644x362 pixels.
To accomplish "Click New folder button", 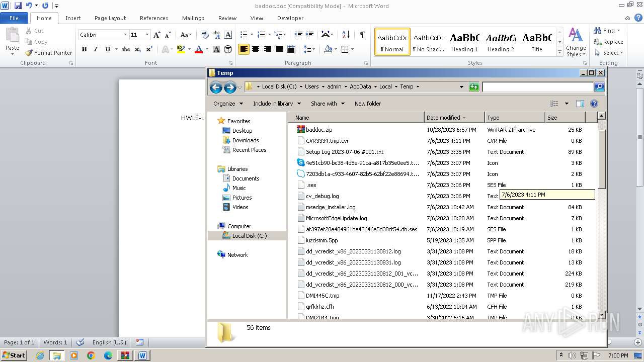I will pyautogui.click(x=368, y=104).
